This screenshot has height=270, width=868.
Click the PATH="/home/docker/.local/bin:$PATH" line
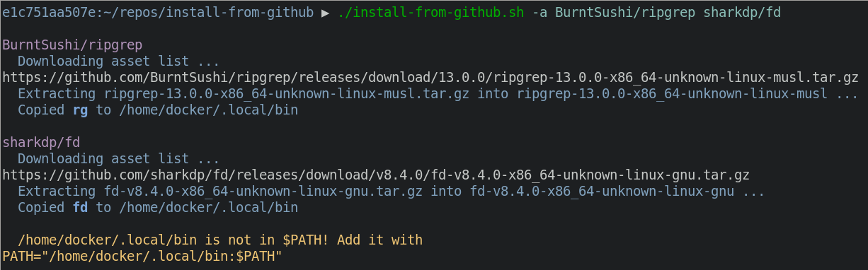(142, 256)
